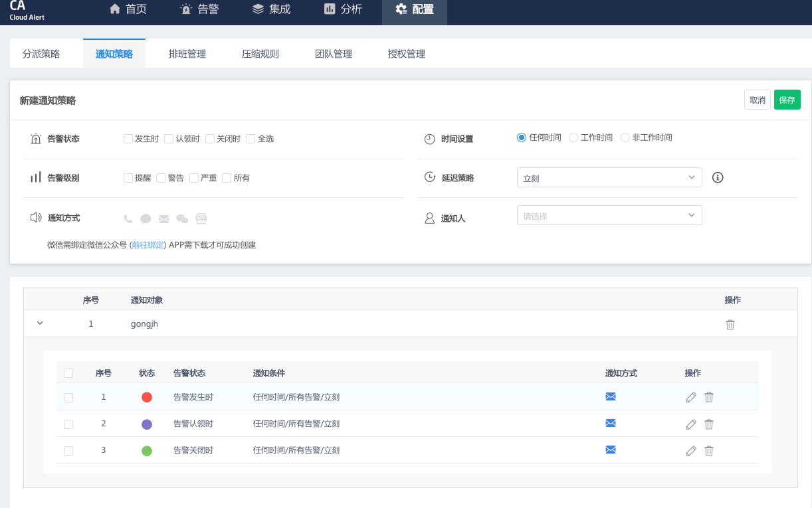The height and width of the screenshot is (508, 812).
Task: Click the 前往绑定 link
Action: coord(147,244)
